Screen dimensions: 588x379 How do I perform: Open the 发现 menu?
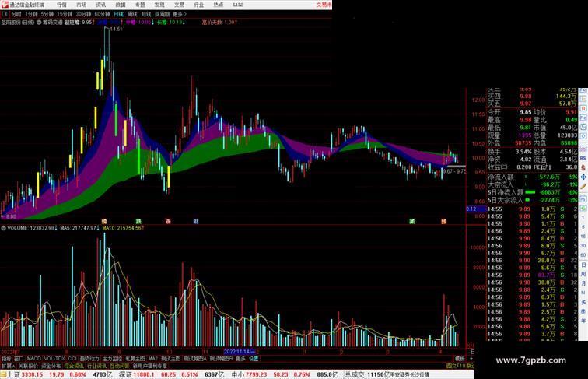[159, 5]
